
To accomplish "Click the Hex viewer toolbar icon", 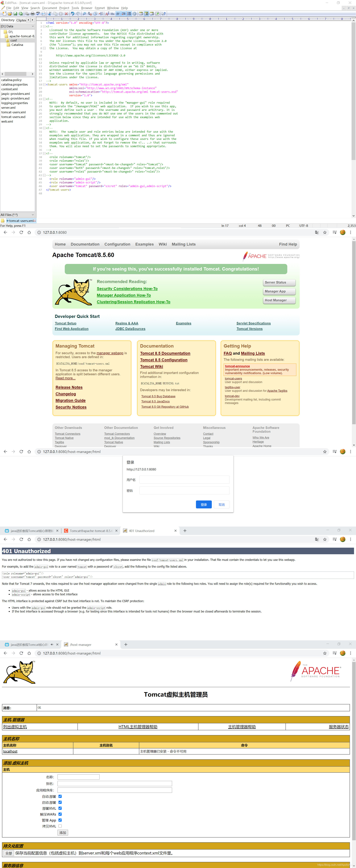I will [113, 14].
